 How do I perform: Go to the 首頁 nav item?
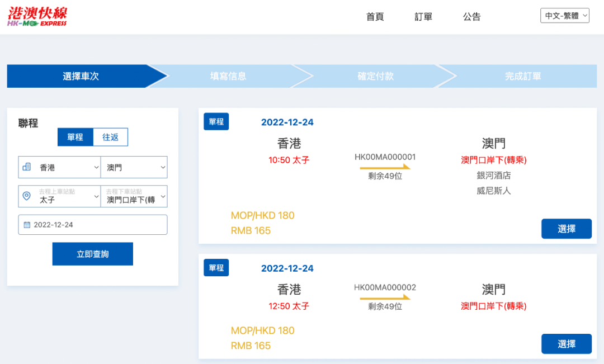(x=374, y=16)
